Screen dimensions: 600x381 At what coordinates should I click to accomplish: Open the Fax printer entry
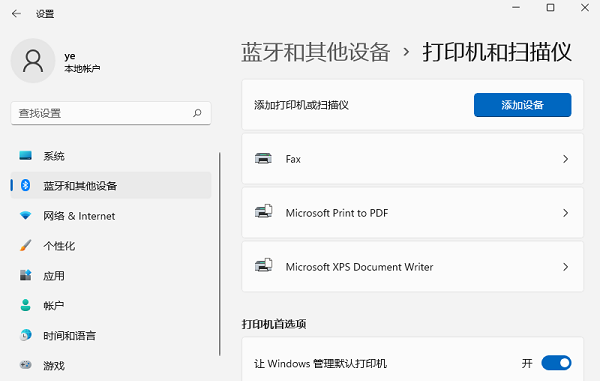tap(412, 159)
